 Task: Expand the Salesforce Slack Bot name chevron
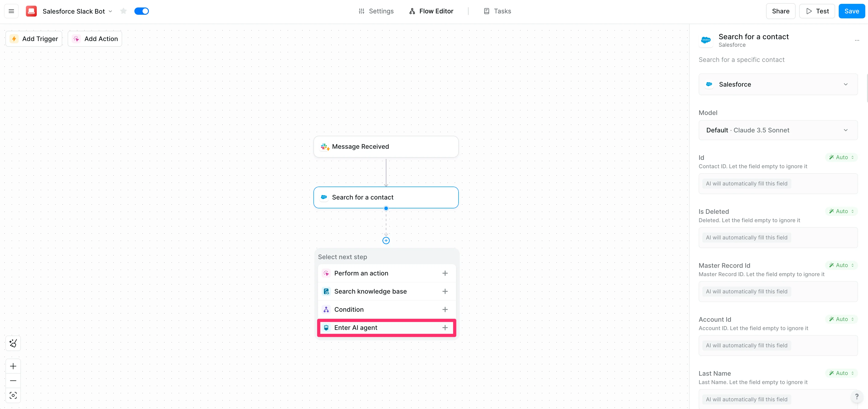[110, 11]
